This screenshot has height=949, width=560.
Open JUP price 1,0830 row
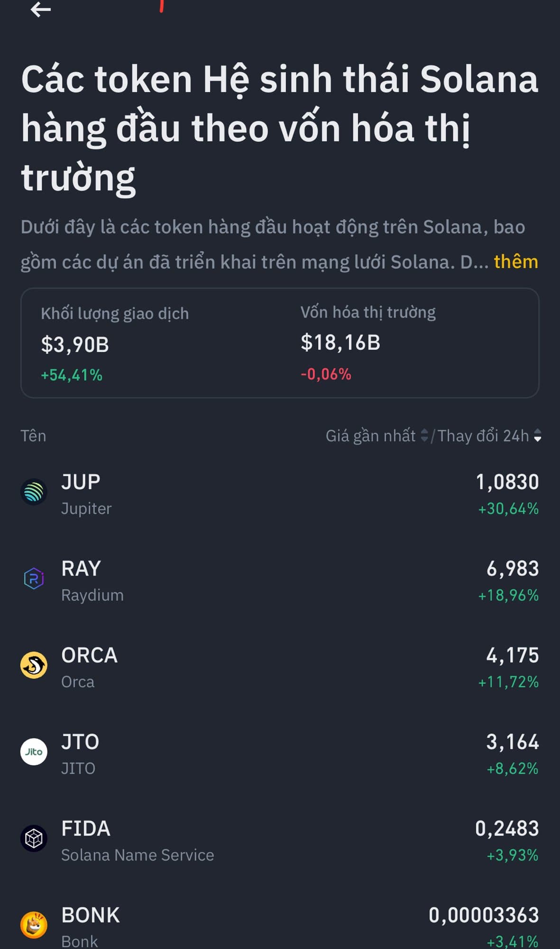tap(507, 482)
